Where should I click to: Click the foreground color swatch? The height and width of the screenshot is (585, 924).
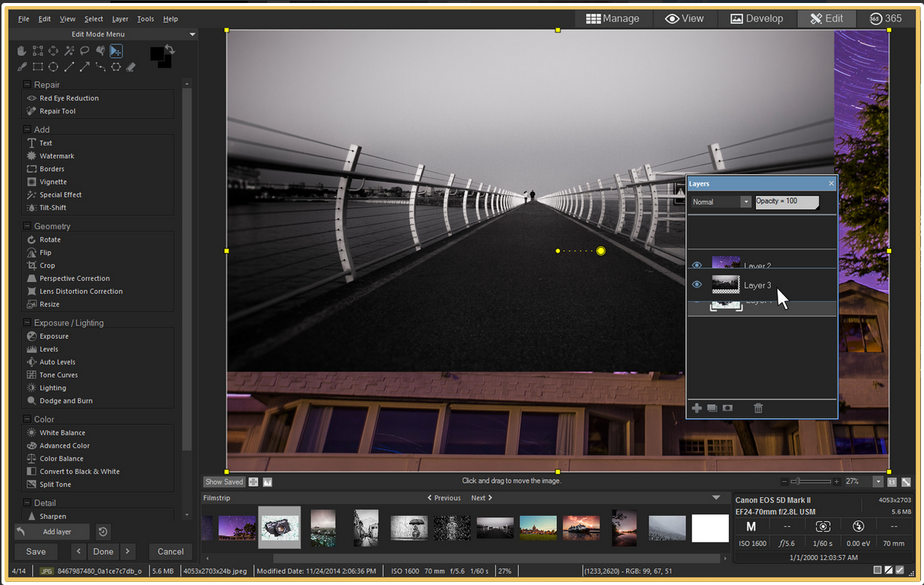pyautogui.click(x=157, y=54)
